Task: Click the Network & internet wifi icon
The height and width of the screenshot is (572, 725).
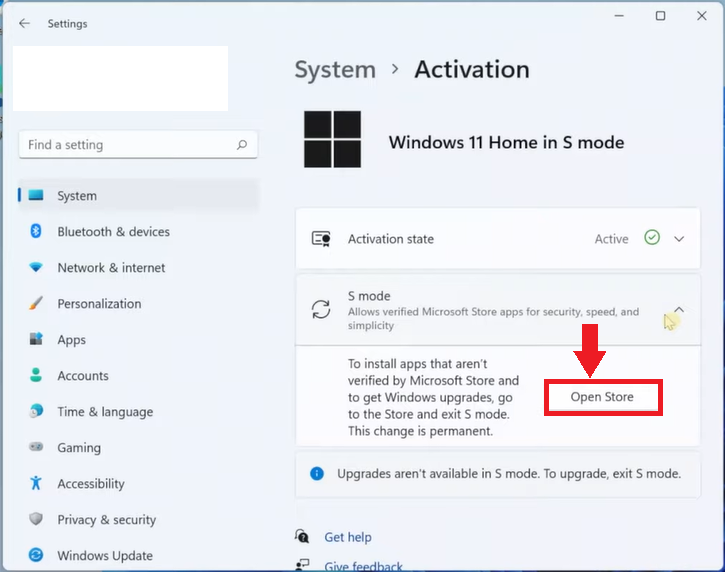Action: pos(36,268)
